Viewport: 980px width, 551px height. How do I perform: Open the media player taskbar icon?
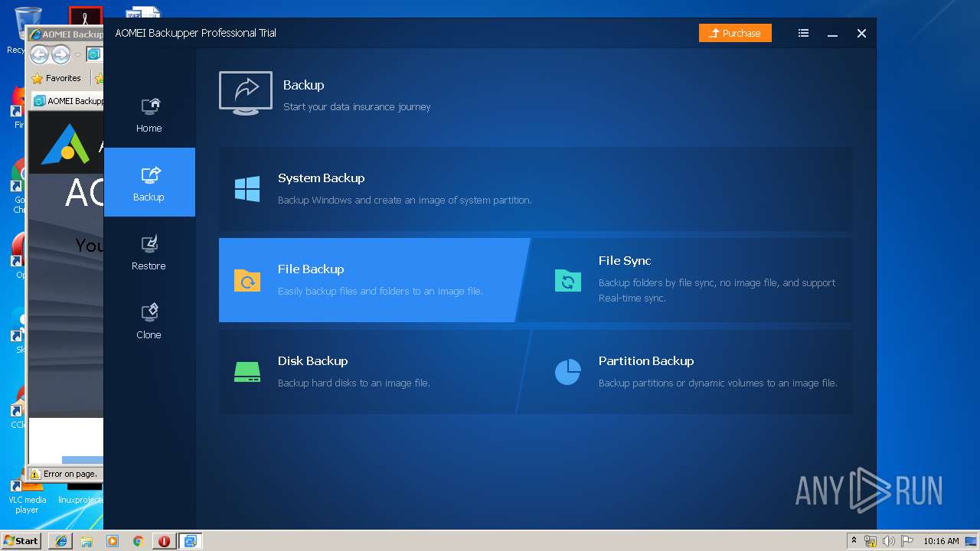113,541
